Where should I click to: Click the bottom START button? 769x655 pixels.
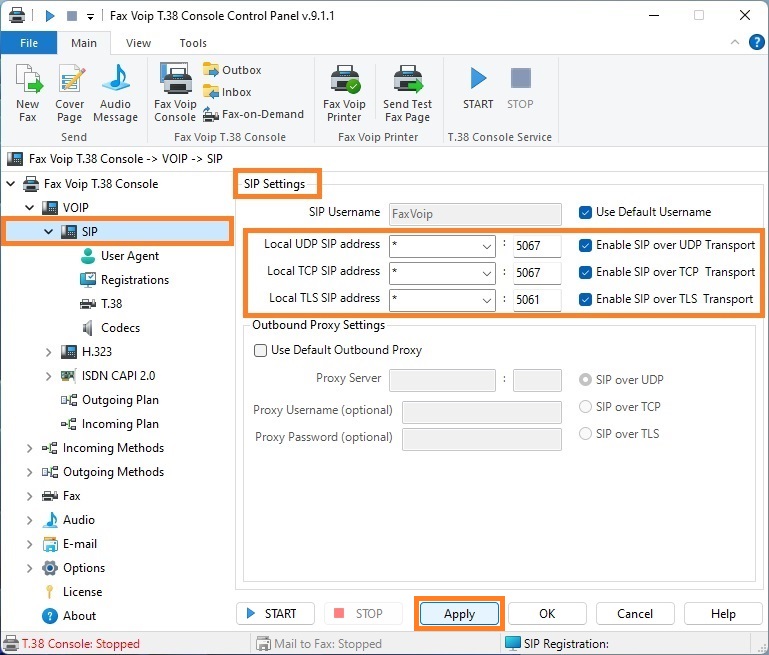point(275,614)
